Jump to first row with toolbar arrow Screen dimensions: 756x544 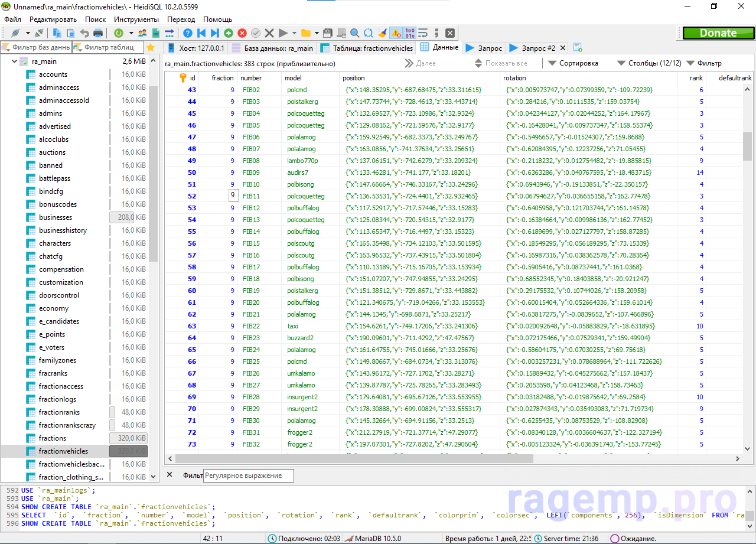tap(201, 33)
